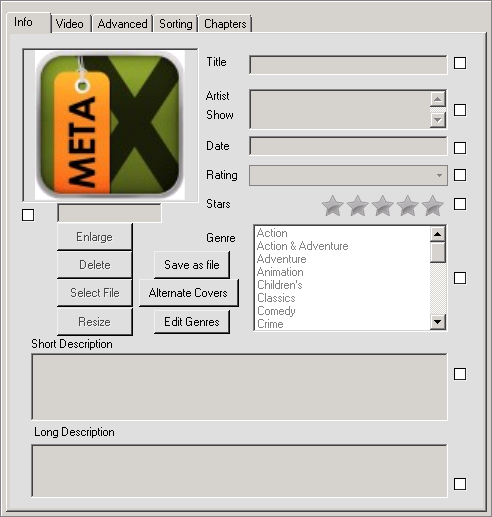Click the fourth rating star

click(407, 205)
